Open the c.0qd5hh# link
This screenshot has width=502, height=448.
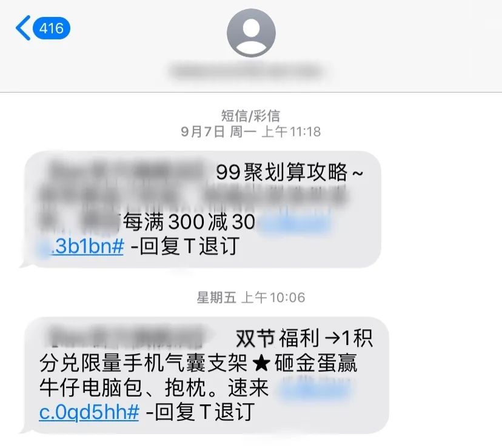89,412
